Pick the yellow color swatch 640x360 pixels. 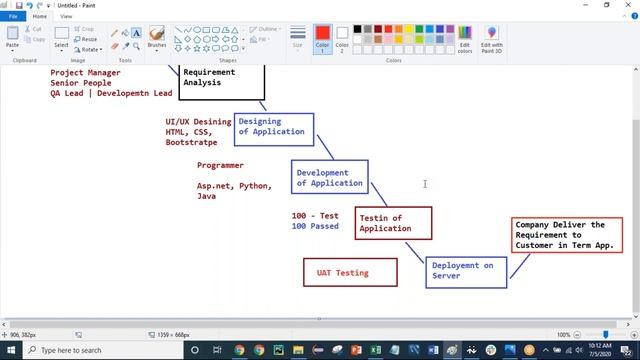(x=409, y=29)
